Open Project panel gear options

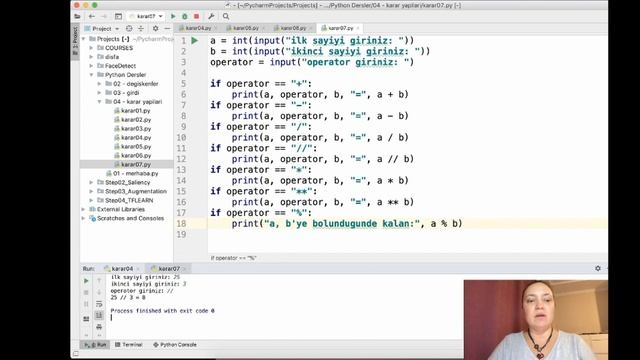[x=156, y=29]
